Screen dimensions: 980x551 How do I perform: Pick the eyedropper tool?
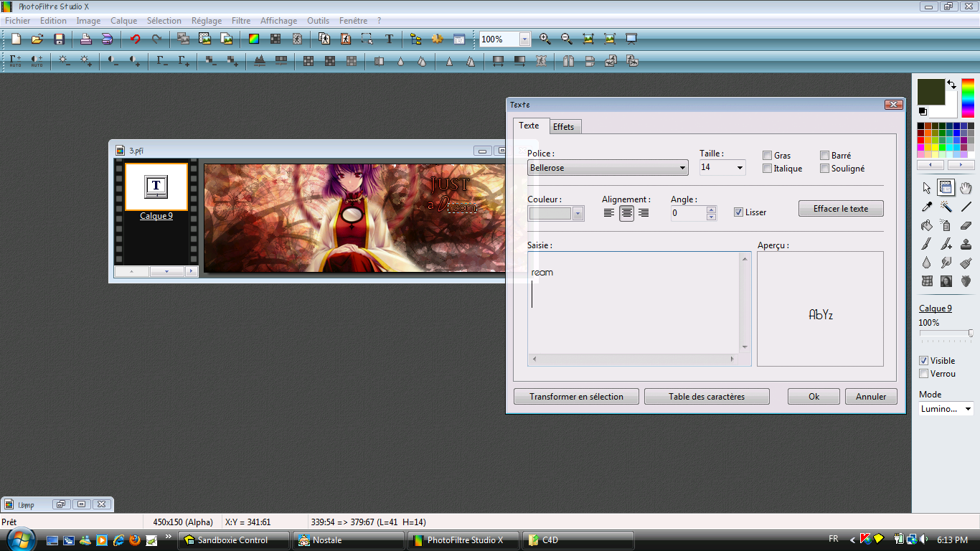(x=926, y=207)
